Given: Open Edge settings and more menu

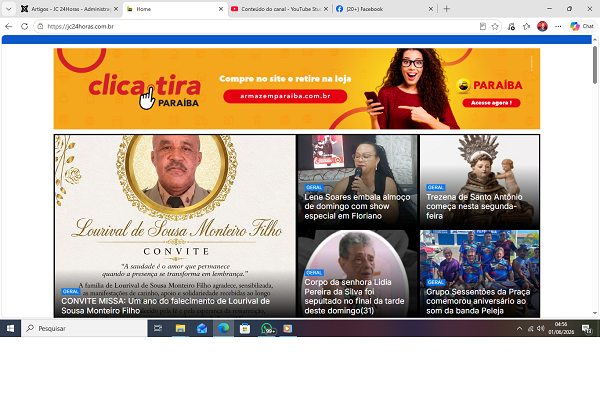Looking at the screenshot, I should [x=558, y=26].
